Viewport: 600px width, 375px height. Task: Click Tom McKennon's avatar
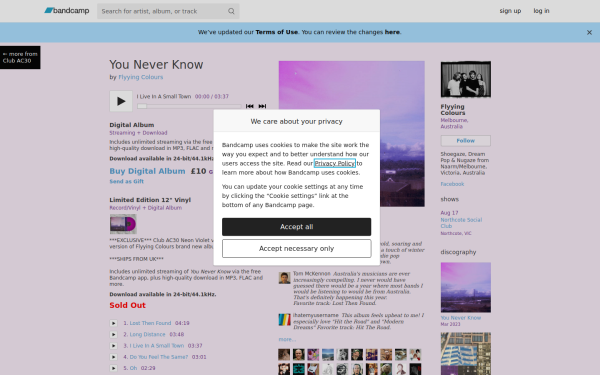tap(284, 278)
